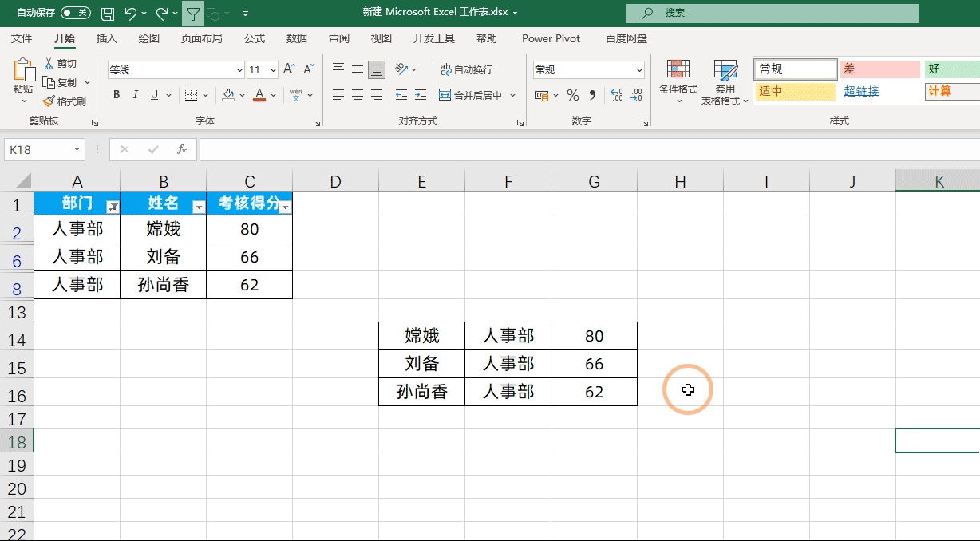Switch to the Insert (插入) tab
Screen dimensions: 980x541
106,38
